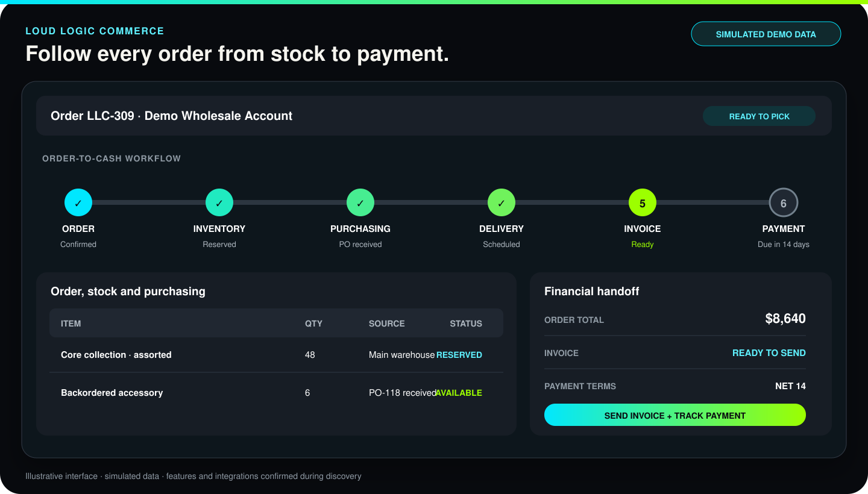Click the Confirmed label under Order

pyautogui.click(x=78, y=245)
